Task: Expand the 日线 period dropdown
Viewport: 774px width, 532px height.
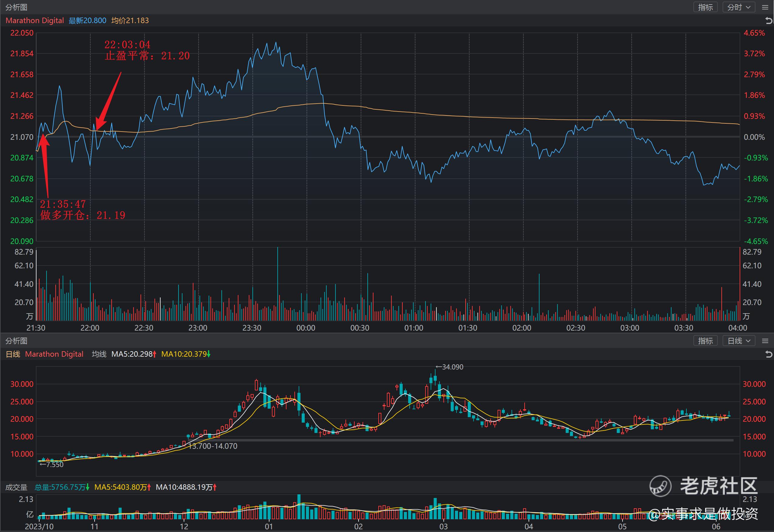Action: click(x=739, y=341)
